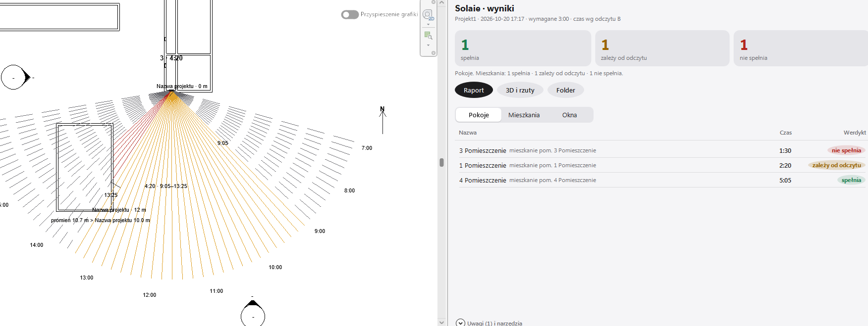Open dropdown arrow under zoom region tool
This screenshot has width=868, height=326.
click(428, 46)
